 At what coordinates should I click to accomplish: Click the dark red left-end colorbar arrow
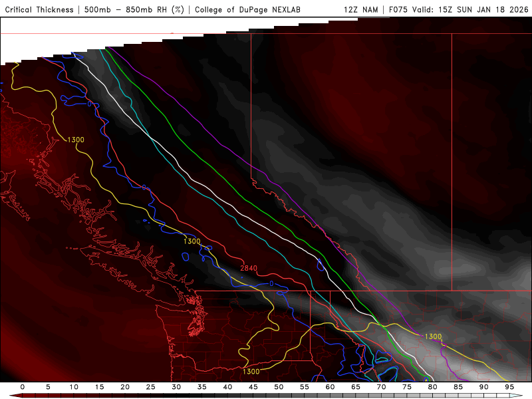point(15,396)
